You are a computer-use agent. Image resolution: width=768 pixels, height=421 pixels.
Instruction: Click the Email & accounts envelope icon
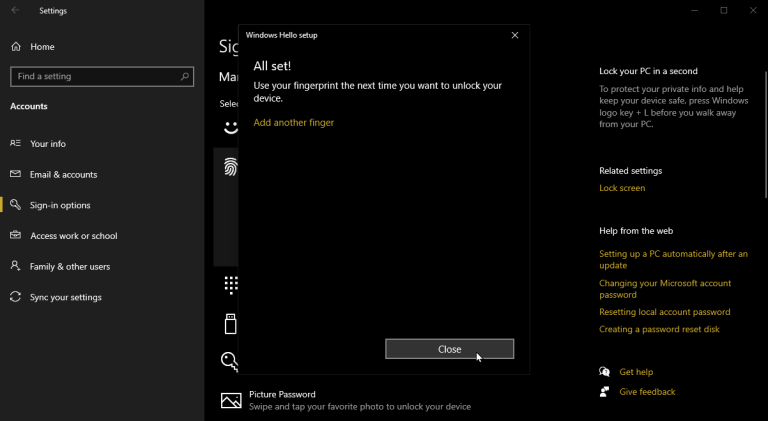click(x=16, y=174)
